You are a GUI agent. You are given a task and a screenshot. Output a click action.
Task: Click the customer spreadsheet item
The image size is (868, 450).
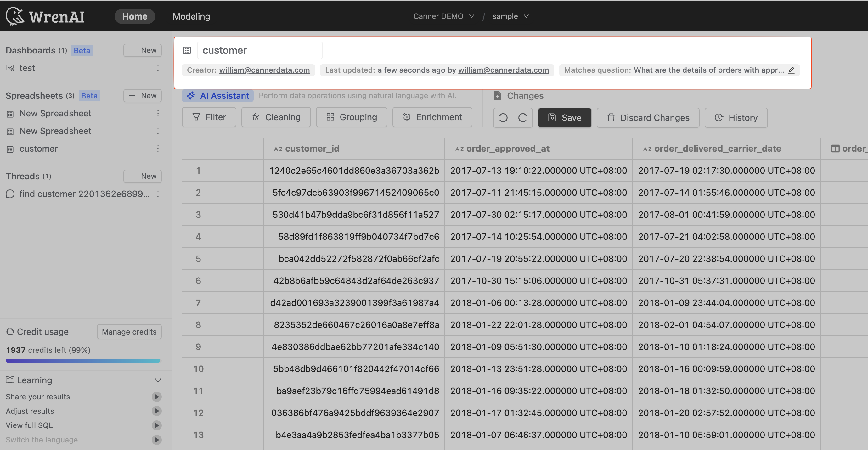38,149
